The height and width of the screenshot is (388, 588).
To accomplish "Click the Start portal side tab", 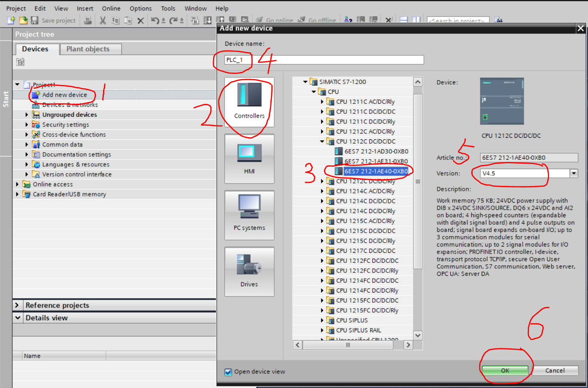I will tap(6, 99).
